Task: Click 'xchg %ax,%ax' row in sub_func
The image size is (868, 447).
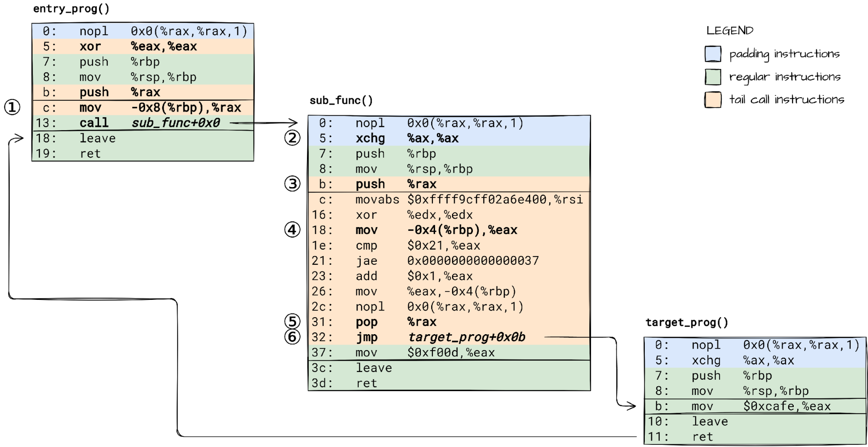Action: click(x=449, y=138)
